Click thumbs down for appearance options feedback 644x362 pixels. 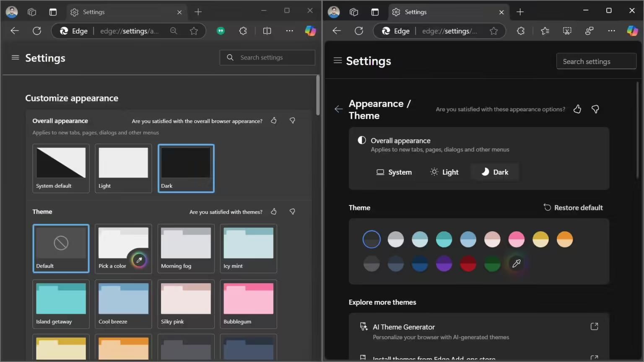click(x=595, y=109)
